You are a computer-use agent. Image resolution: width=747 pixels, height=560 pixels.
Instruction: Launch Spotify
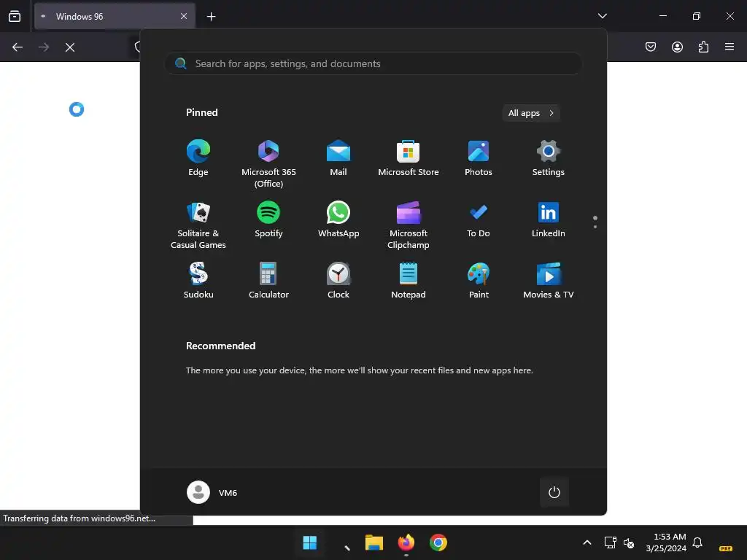[268, 219]
